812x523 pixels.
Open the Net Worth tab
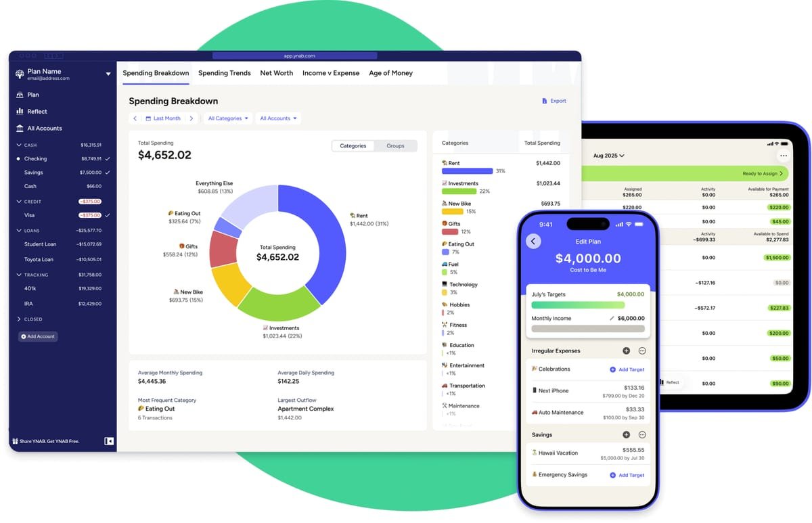pos(277,73)
